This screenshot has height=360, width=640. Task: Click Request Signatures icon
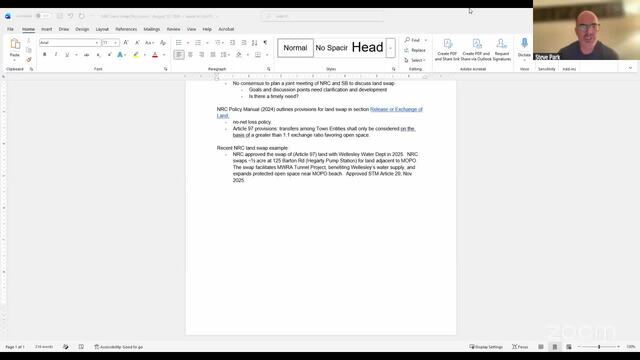(502, 50)
